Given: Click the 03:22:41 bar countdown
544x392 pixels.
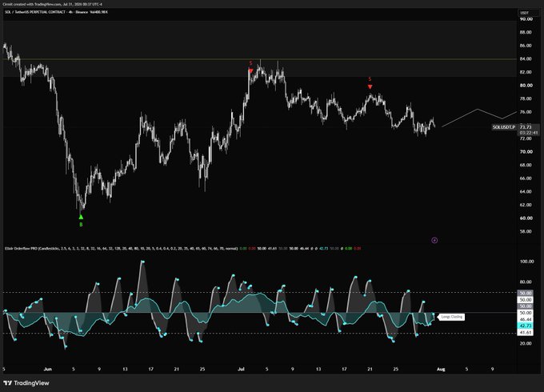Looking at the screenshot, I should (x=529, y=133).
